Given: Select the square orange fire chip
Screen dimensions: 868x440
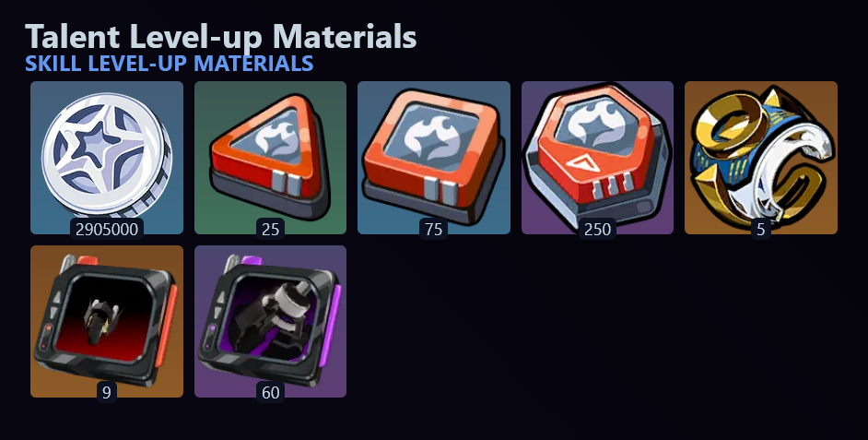Looking at the screenshot, I should 433,158.
